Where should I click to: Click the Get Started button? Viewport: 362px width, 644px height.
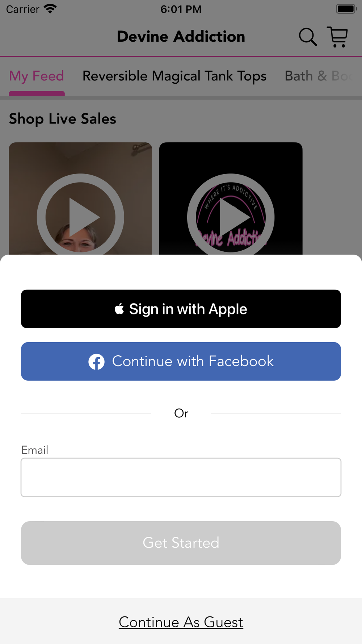(x=181, y=543)
